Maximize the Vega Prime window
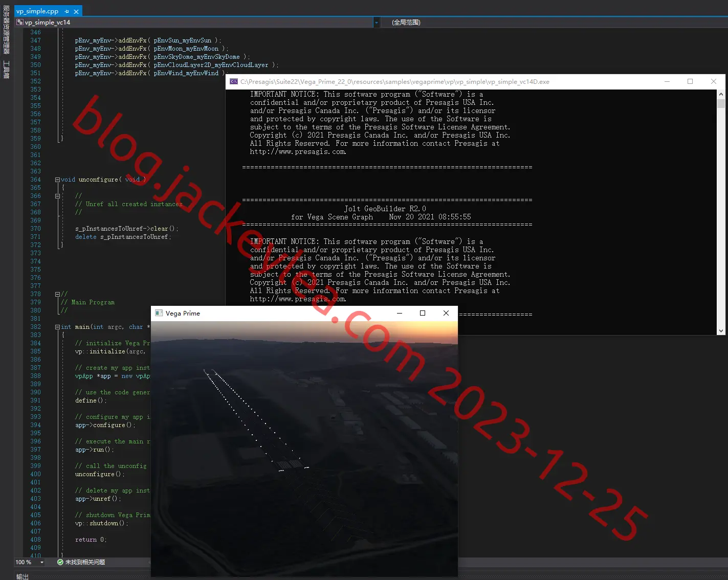The image size is (728, 580). (423, 313)
